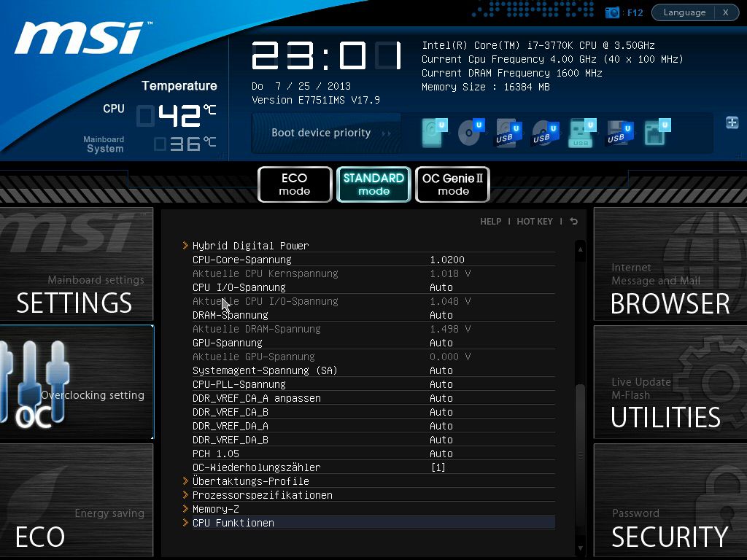
Task: Select the USB hard disk boot device
Action: pyautogui.click(x=508, y=133)
